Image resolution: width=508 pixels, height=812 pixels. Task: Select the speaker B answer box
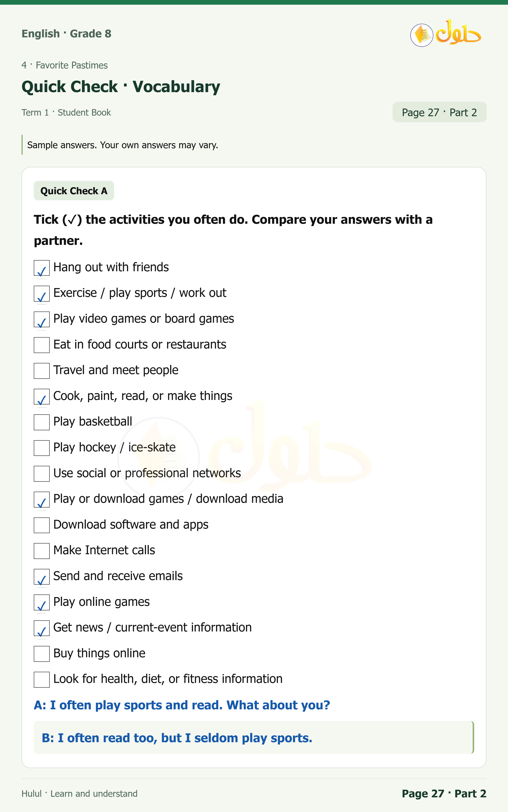(254, 737)
